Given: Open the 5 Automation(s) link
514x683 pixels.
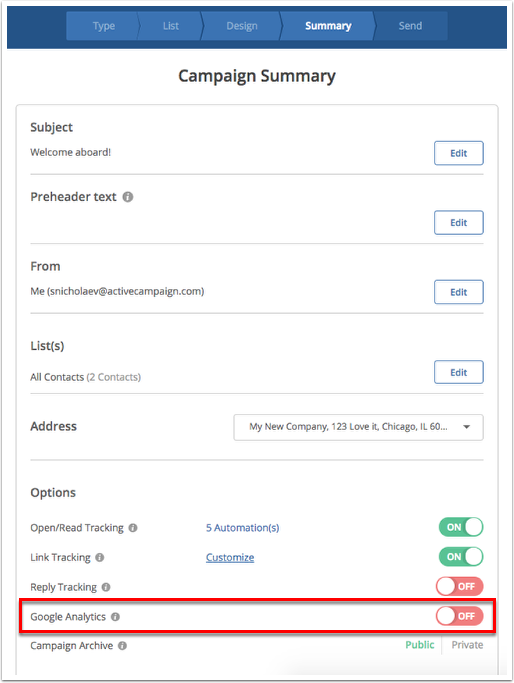Looking at the screenshot, I should coord(243,528).
